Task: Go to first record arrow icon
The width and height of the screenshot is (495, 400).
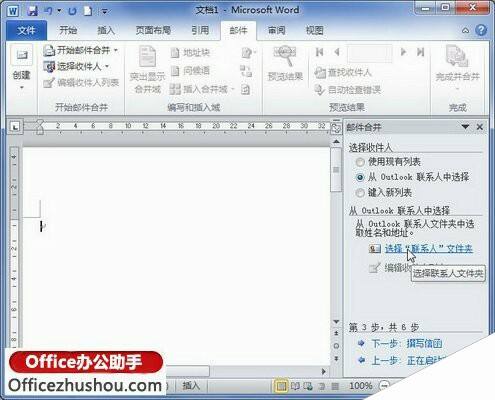Action: point(319,52)
